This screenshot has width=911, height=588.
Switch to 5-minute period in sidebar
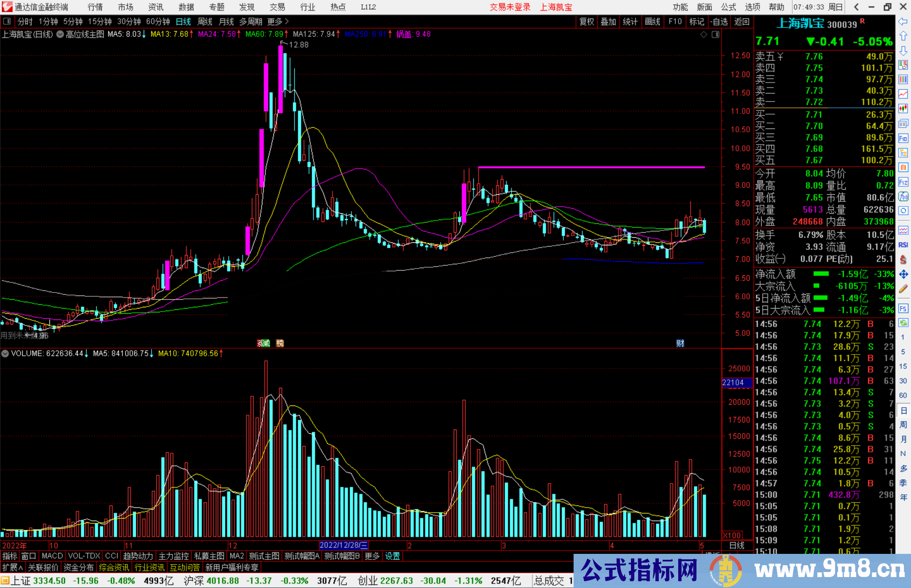pos(903,352)
